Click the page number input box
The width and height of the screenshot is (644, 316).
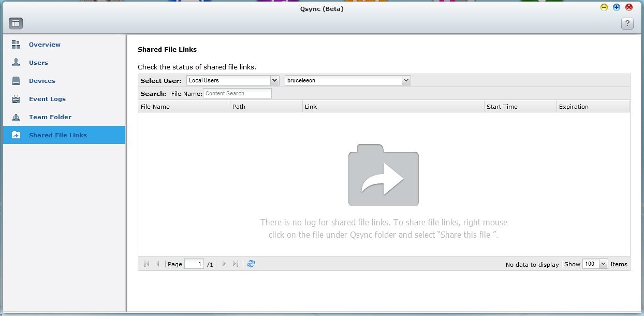pos(194,264)
